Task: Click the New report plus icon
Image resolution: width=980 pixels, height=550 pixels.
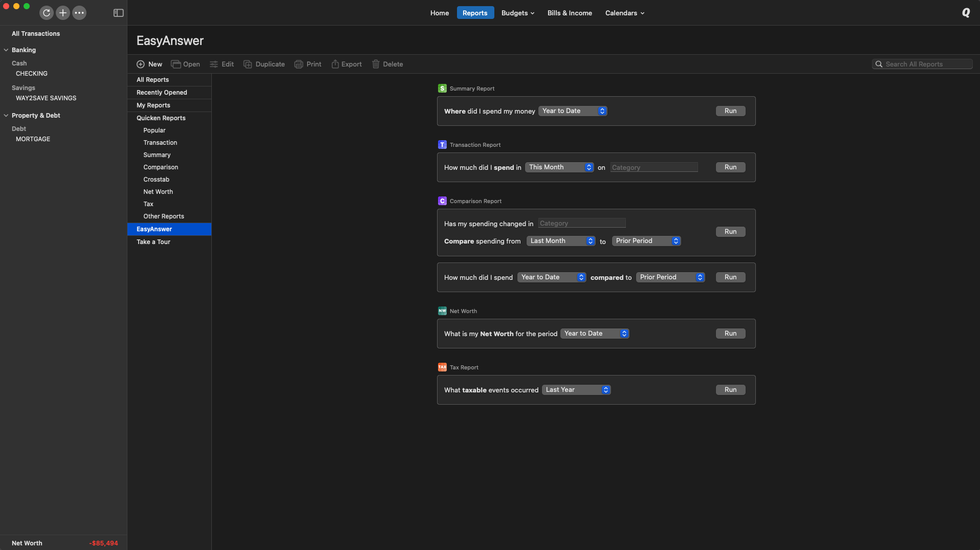Action: [x=141, y=64]
